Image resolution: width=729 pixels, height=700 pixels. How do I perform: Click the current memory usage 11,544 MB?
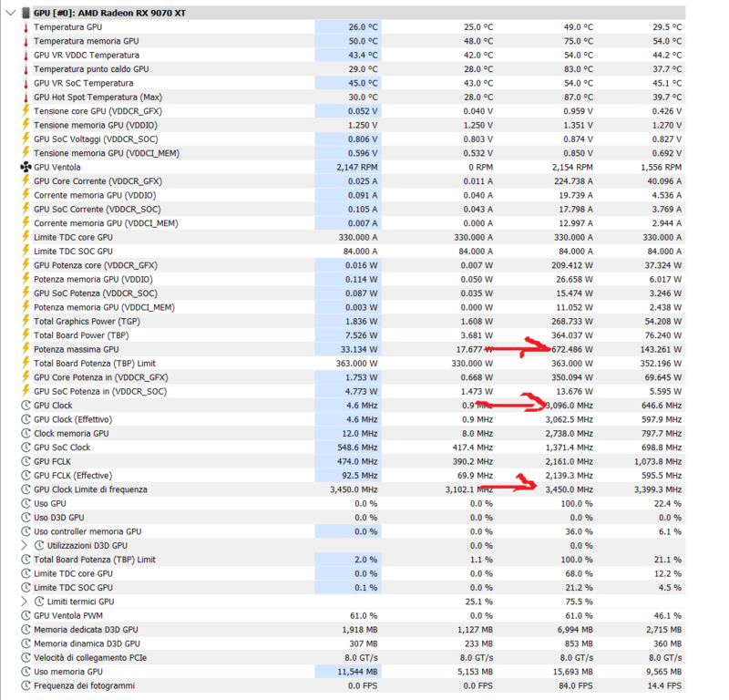357,672
